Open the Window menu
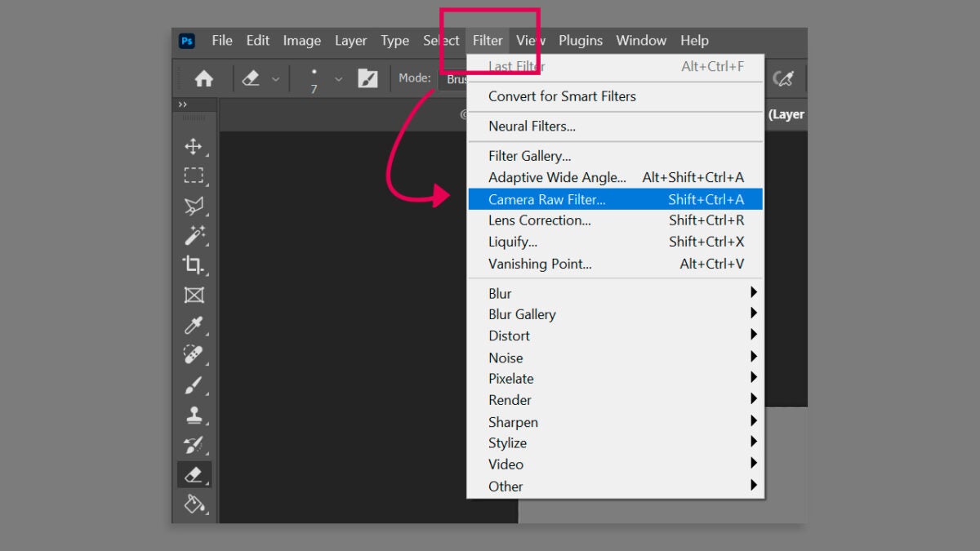The width and height of the screenshot is (980, 551). [641, 41]
